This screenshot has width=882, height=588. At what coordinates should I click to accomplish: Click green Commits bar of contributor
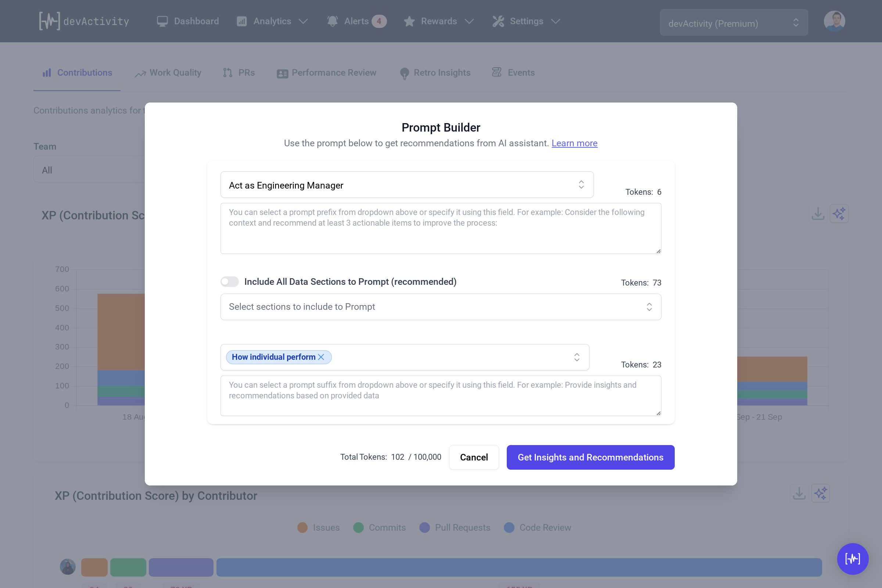pyautogui.click(x=128, y=567)
